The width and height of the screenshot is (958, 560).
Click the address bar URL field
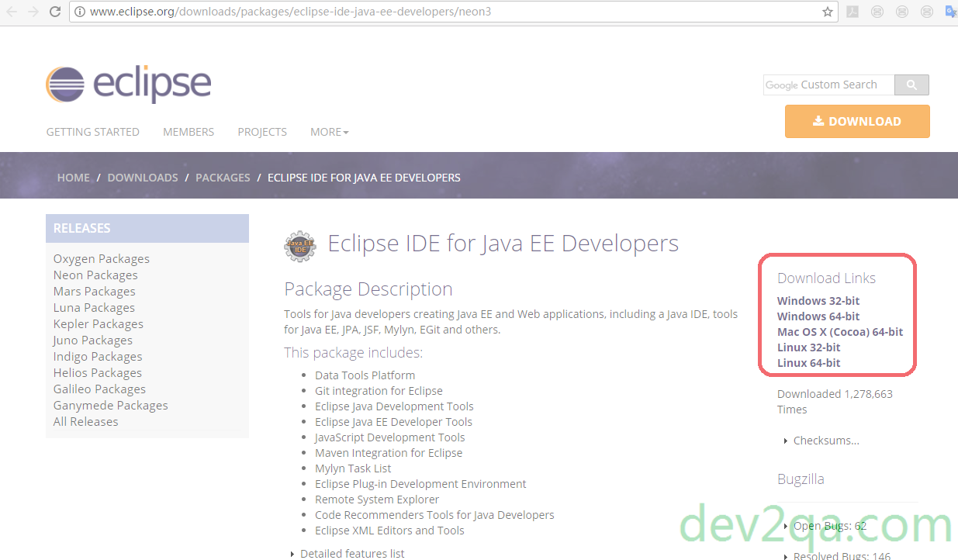coord(454,12)
